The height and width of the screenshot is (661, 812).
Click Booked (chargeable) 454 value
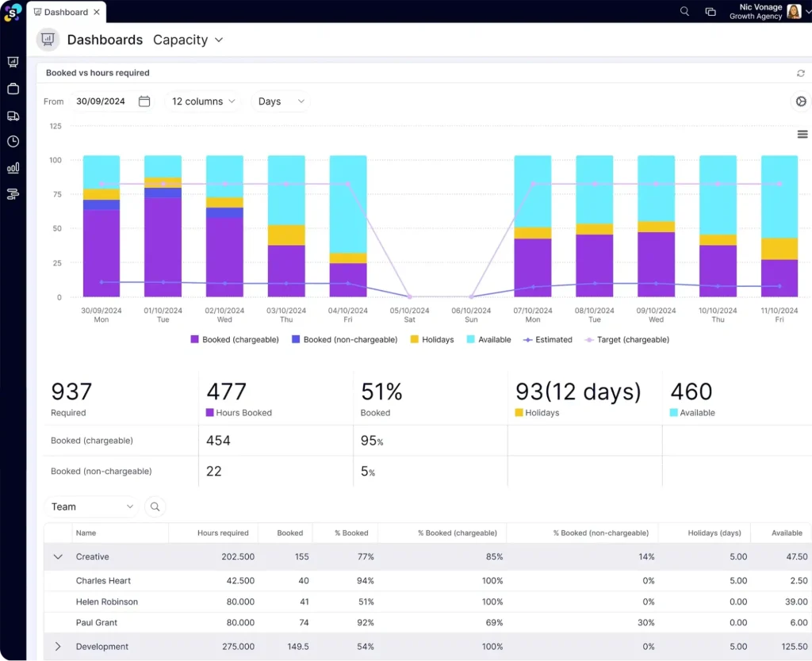tap(218, 441)
